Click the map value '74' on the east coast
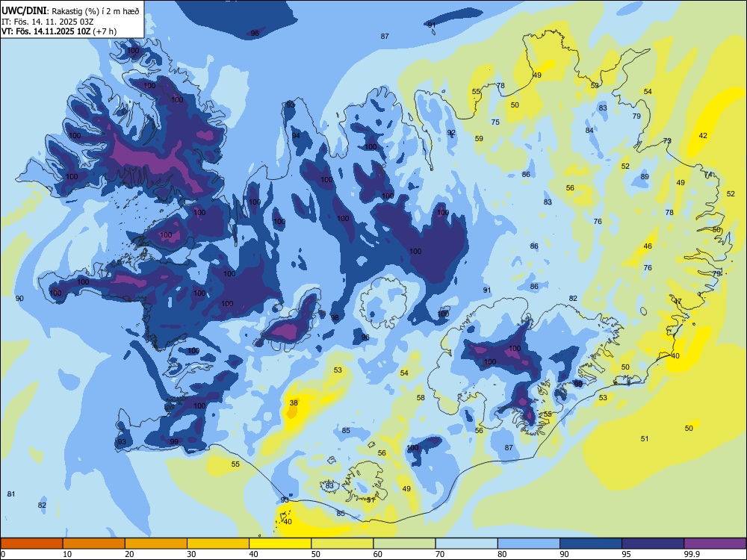 pos(708,175)
